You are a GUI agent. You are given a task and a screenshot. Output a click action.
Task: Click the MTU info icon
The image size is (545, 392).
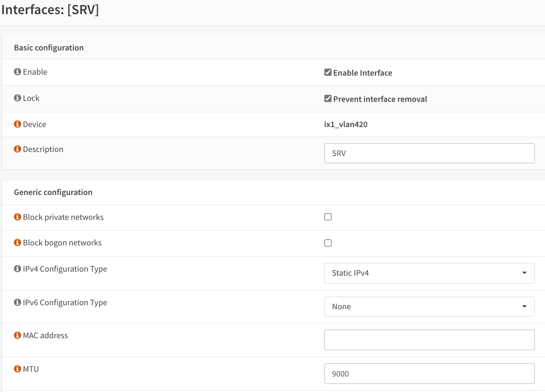point(17,368)
